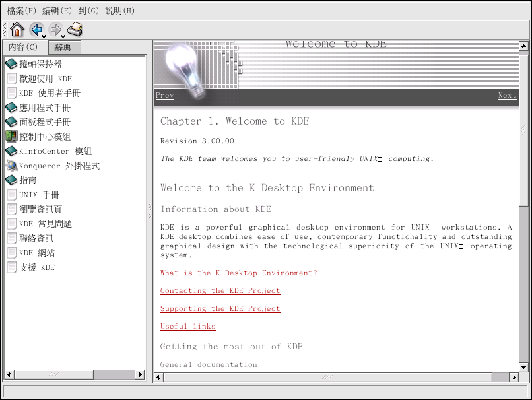Image resolution: width=532 pixels, height=400 pixels.
Task: Open the Forward button history dropdown arrow
Action: [63, 36]
